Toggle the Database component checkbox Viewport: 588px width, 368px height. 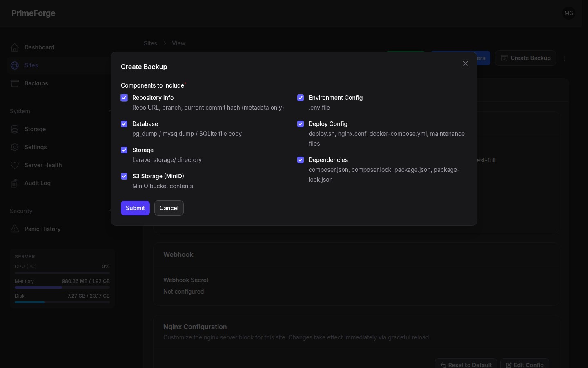pos(124,124)
